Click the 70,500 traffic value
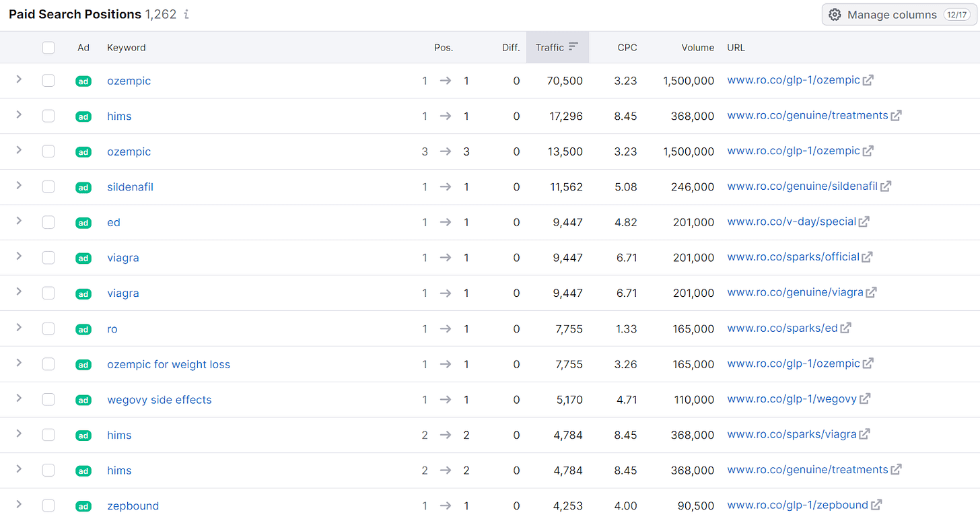The height and width of the screenshot is (521, 980). pyautogui.click(x=565, y=81)
